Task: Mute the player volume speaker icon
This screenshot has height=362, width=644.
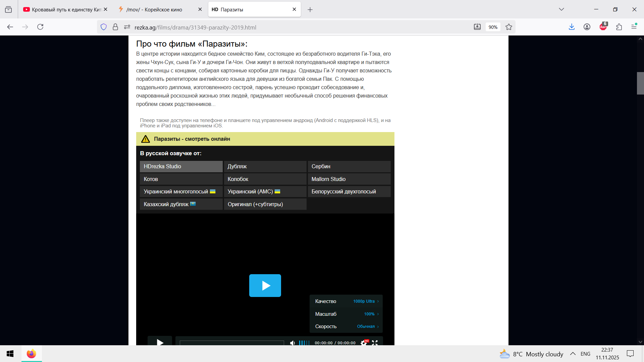Action: tap(292, 343)
